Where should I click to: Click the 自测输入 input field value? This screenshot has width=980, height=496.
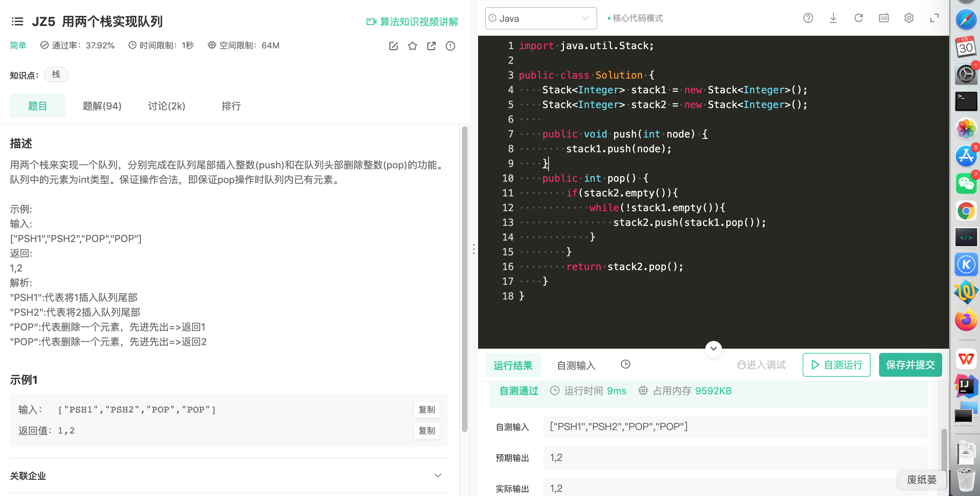pos(735,427)
